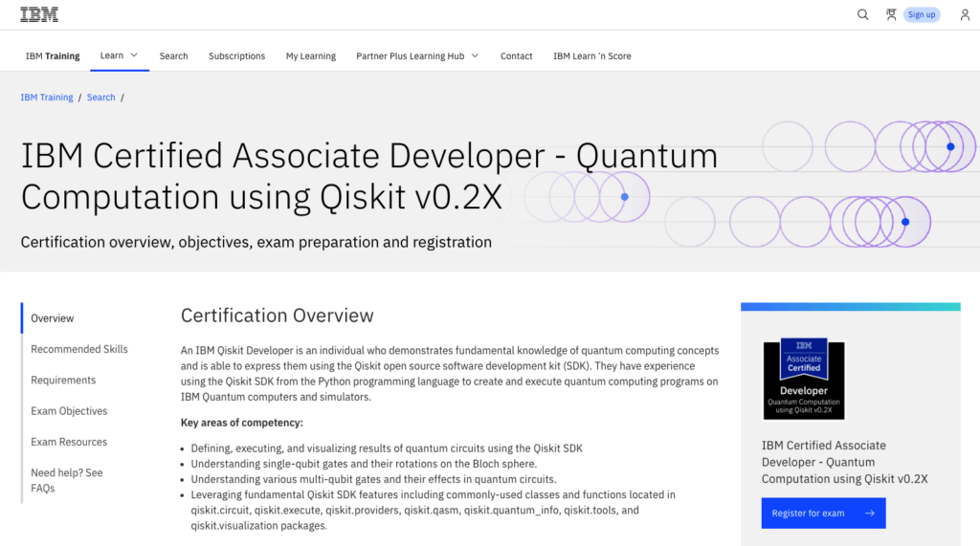Viewport: 980px width, 546px height.
Task: Open the user profile icon
Action: click(965, 14)
